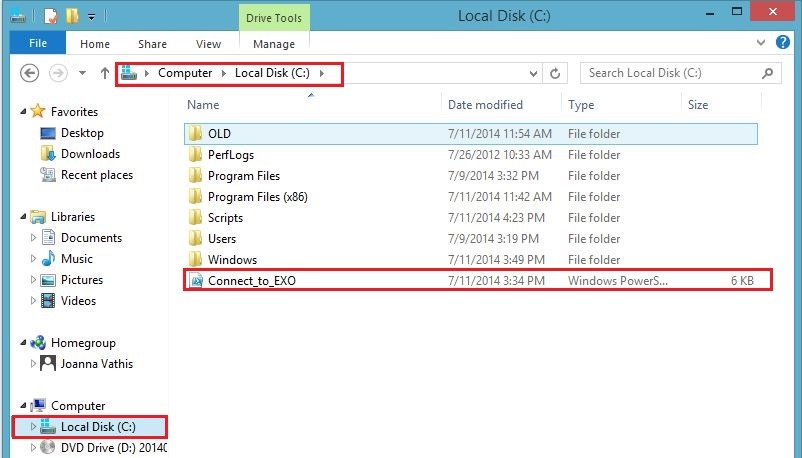
Task: Expand the Documents library tree node
Action: 34,238
